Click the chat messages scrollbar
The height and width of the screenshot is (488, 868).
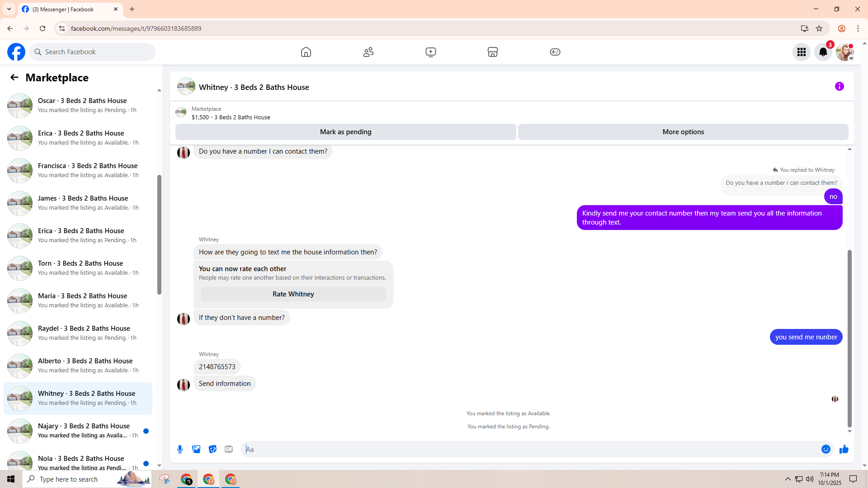tap(849, 338)
